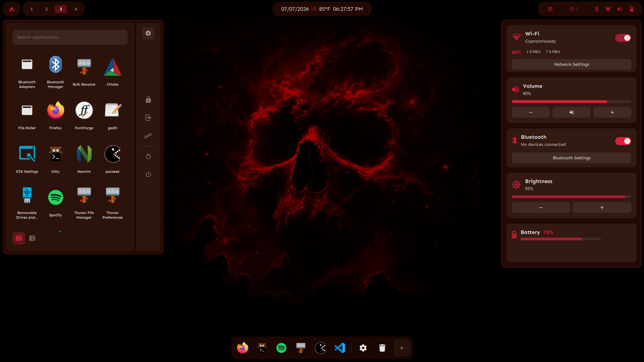The width and height of the screenshot is (644, 362).
Task: Increase volume with plus button
Action: point(612,112)
